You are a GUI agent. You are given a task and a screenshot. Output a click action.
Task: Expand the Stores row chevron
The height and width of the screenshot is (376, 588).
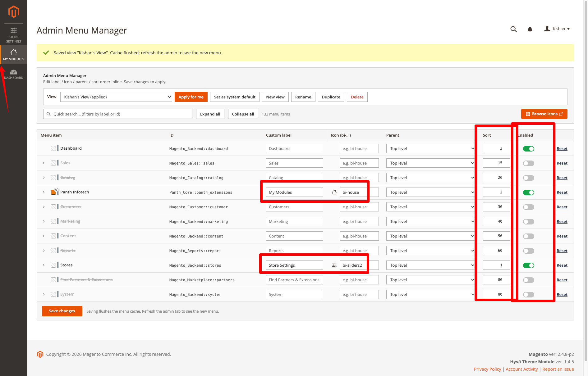(44, 265)
